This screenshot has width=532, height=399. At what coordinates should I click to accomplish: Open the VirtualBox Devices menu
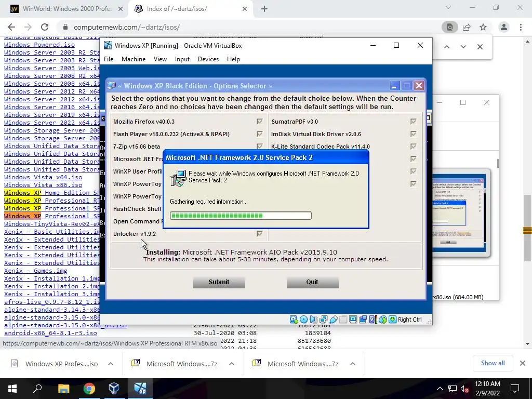tap(208, 59)
